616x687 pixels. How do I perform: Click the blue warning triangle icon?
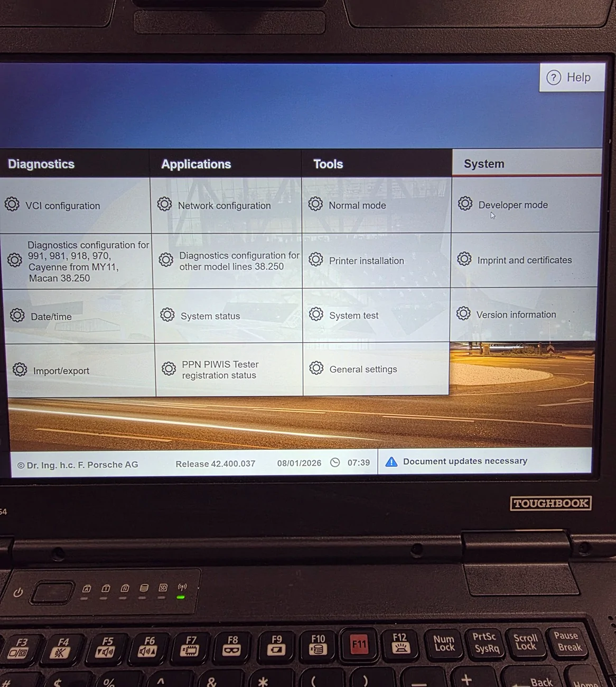(391, 462)
